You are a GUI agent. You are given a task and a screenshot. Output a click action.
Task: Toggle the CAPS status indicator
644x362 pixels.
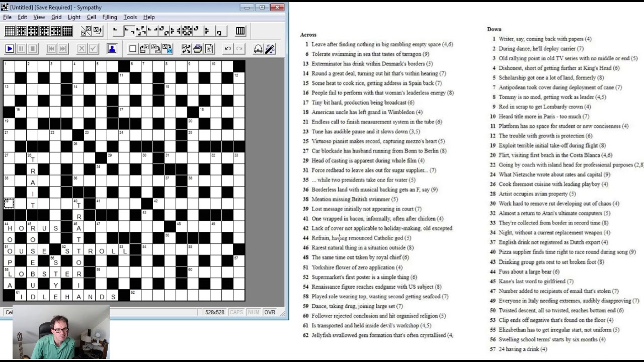237,312
